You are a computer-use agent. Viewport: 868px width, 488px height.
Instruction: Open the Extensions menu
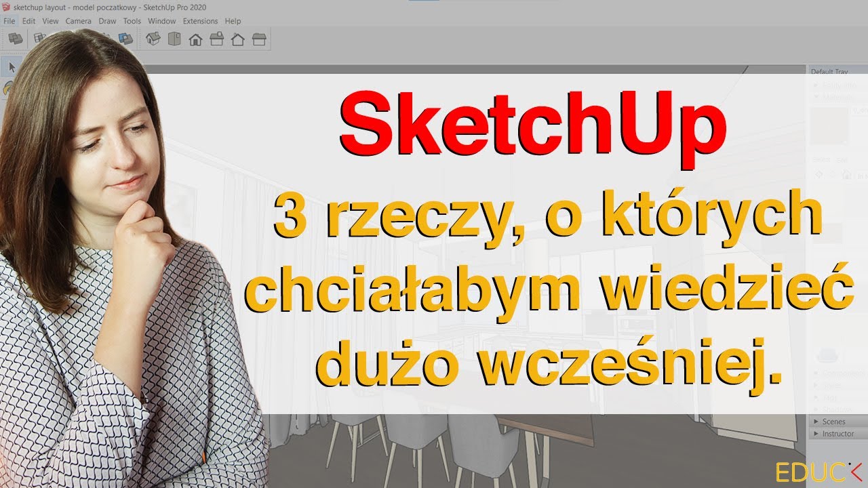click(x=201, y=21)
